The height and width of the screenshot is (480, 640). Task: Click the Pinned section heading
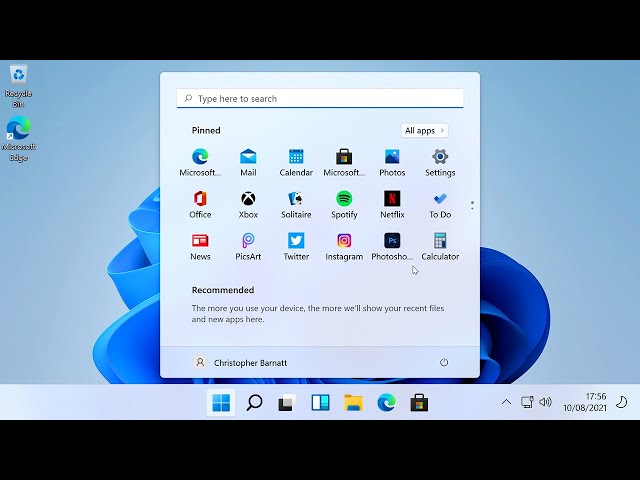coord(206,131)
